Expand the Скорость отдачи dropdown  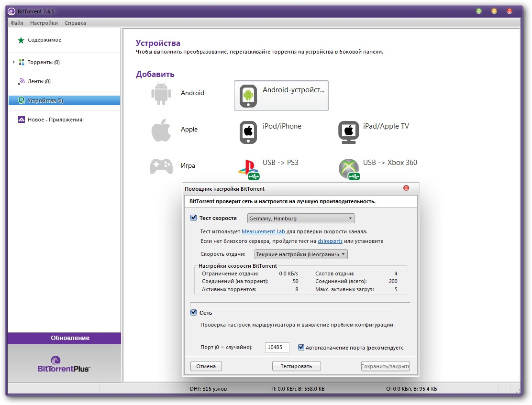(x=300, y=254)
